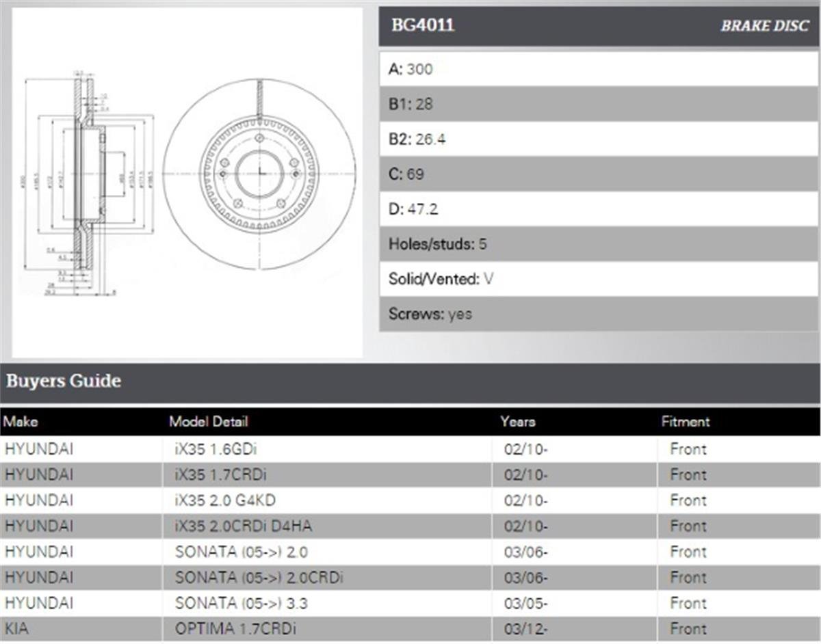This screenshot has width=821, height=644.
Task: Select the "iX35 1.6GDi" model cell
Action: 327,449
